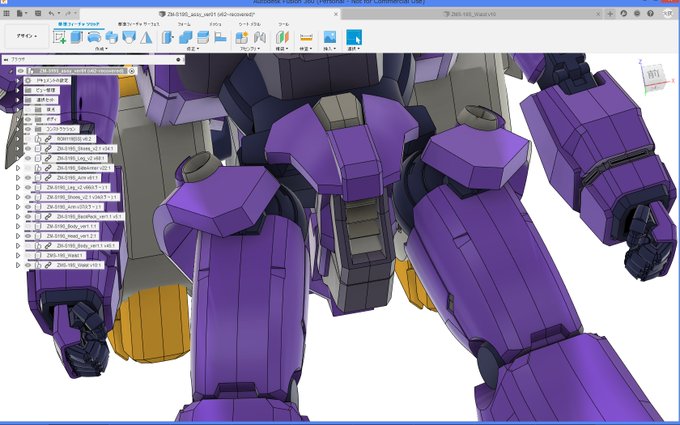Open the 作成 dropdown menu
Image resolution: width=680 pixels, height=425 pixels.
click(101, 49)
